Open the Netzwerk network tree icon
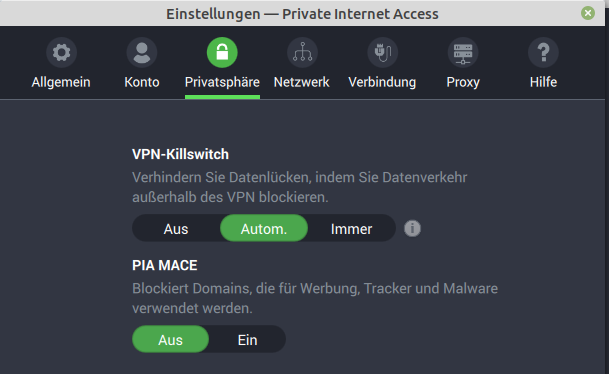 click(x=303, y=52)
